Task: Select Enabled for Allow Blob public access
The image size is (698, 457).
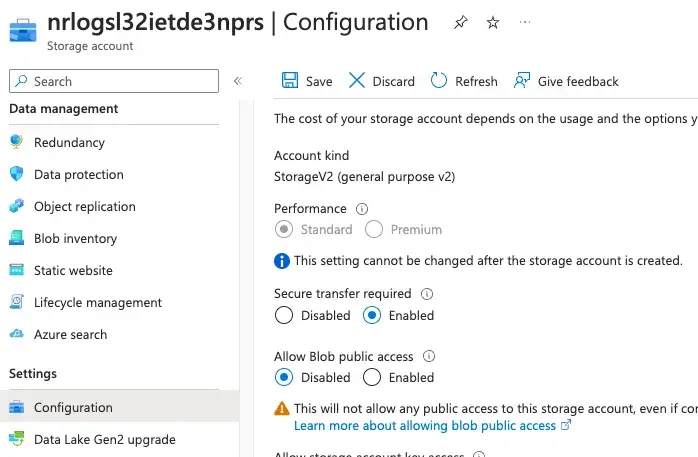Action: [372, 378]
